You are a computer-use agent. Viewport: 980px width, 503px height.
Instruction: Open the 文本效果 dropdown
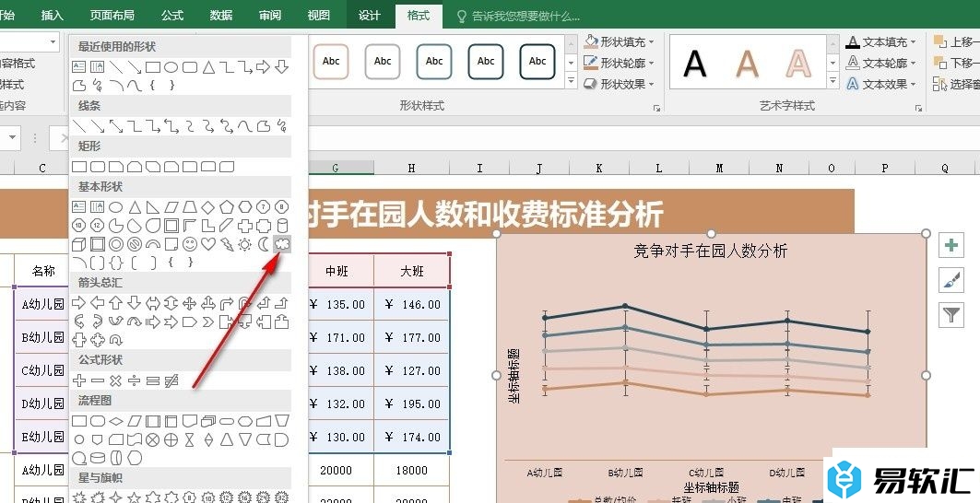[881, 84]
